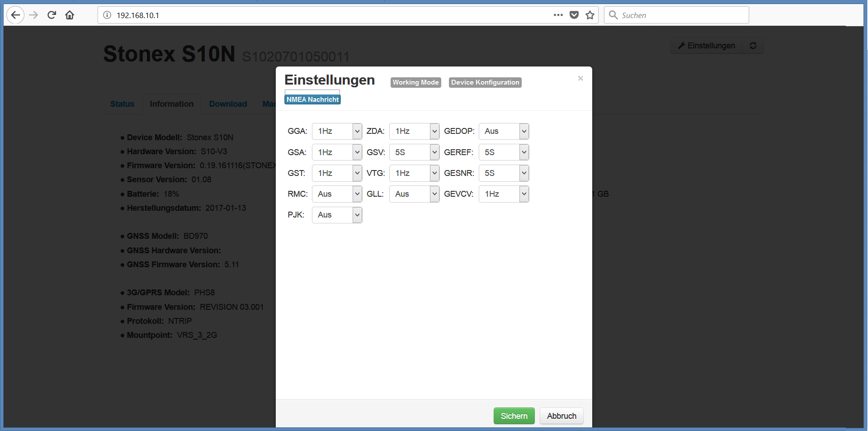The height and width of the screenshot is (431, 868).
Task: Click the browser forward arrow
Action: coord(33,15)
